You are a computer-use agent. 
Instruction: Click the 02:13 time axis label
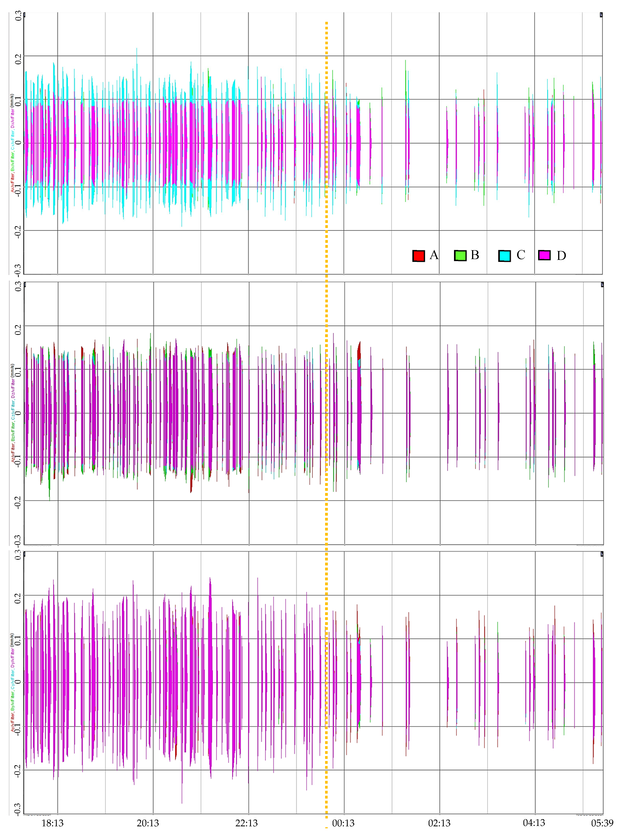point(439,823)
